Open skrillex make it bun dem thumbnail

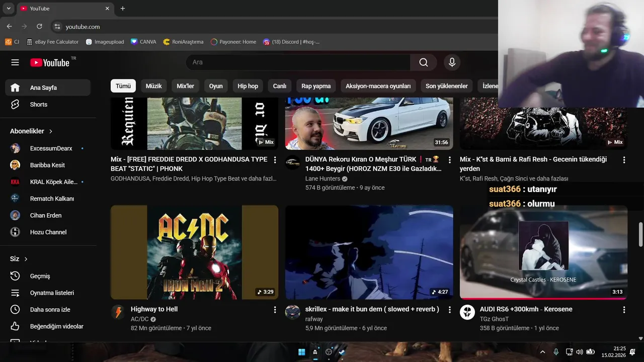click(369, 252)
